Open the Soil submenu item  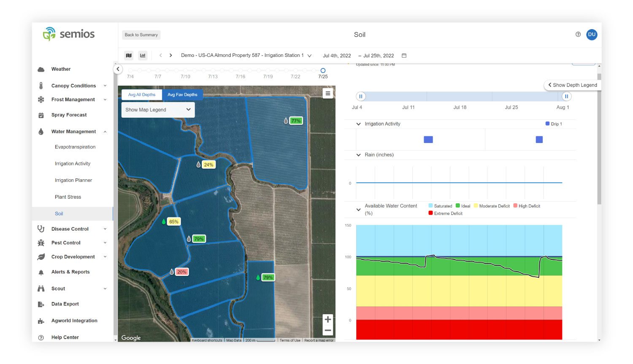(x=73, y=213)
